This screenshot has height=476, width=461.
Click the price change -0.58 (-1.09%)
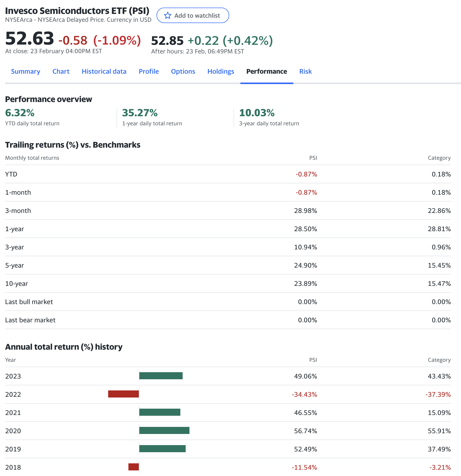(100, 41)
